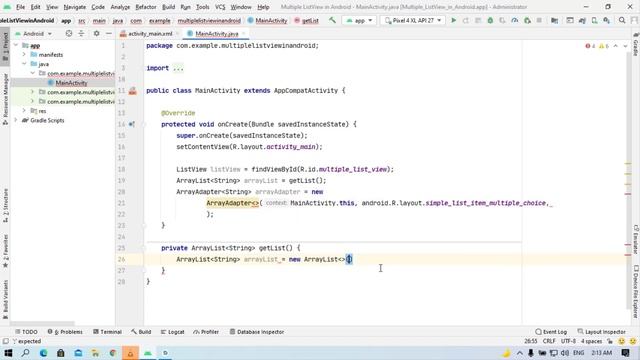640x360 pixels.
Task: Collapse the java folder
Action: point(24,64)
